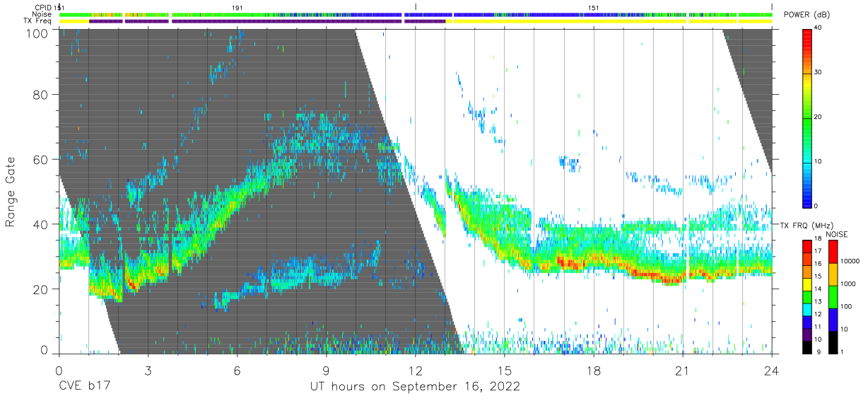Click the 'NOISE' legend title
Viewport: 868px width, 401px height.
838,234
